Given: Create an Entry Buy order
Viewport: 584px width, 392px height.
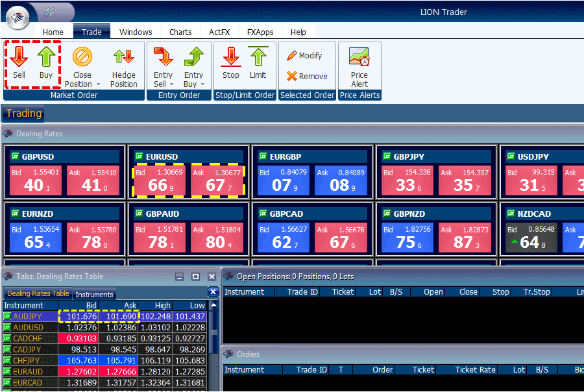Looking at the screenshot, I should pyautogui.click(x=193, y=67).
